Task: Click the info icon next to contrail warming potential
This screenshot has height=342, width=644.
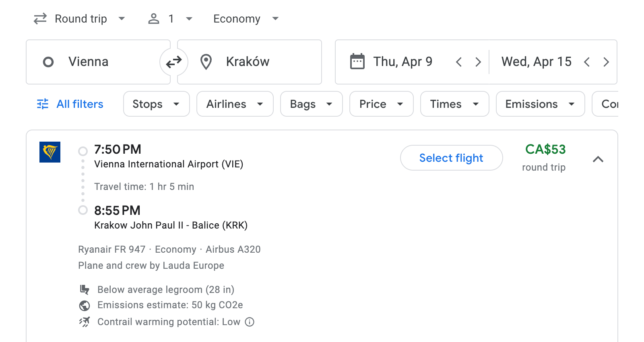Action: coord(249,322)
